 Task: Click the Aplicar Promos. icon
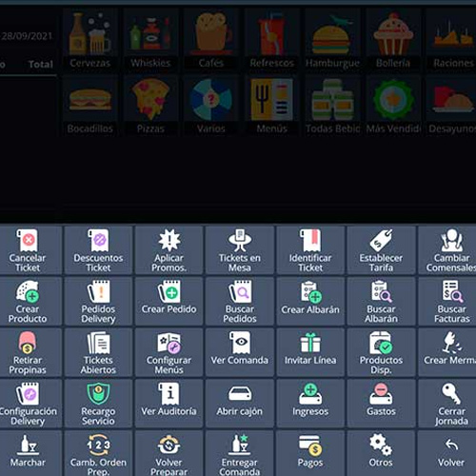click(169, 240)
